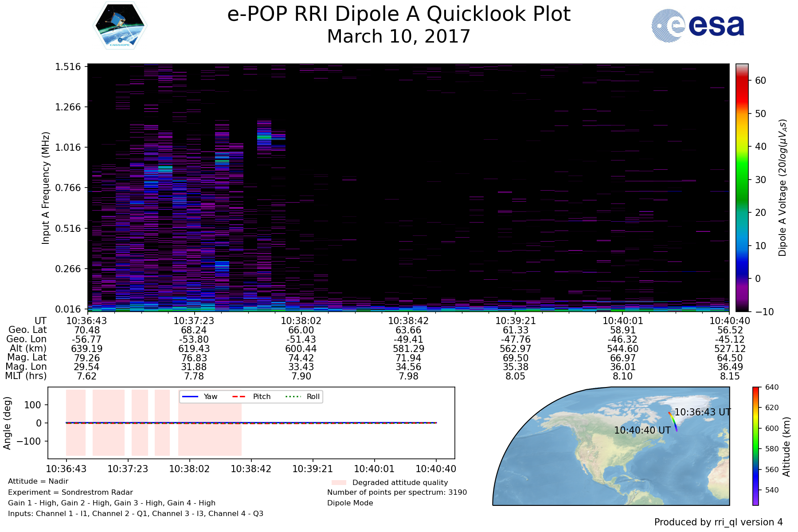Click the plot title 'e-POP RRI Dipole A Quicklook Plot'

click(399, 14)
